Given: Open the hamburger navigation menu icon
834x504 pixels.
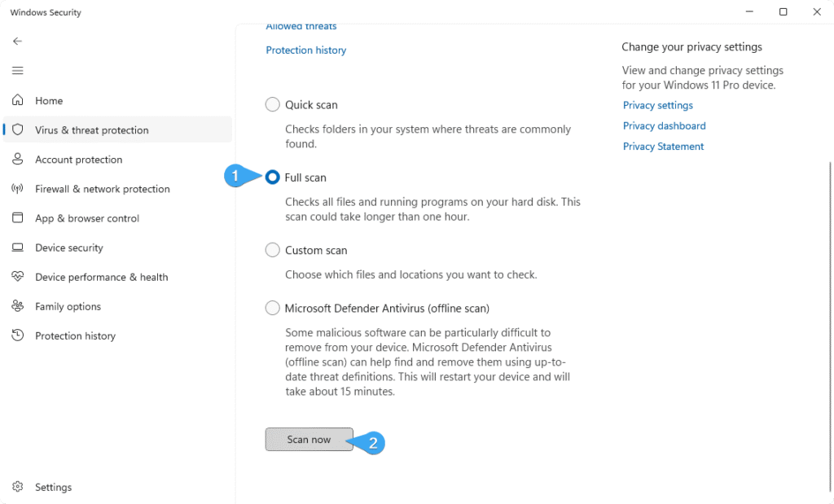Looking at the screenshot, I should 18,71.
